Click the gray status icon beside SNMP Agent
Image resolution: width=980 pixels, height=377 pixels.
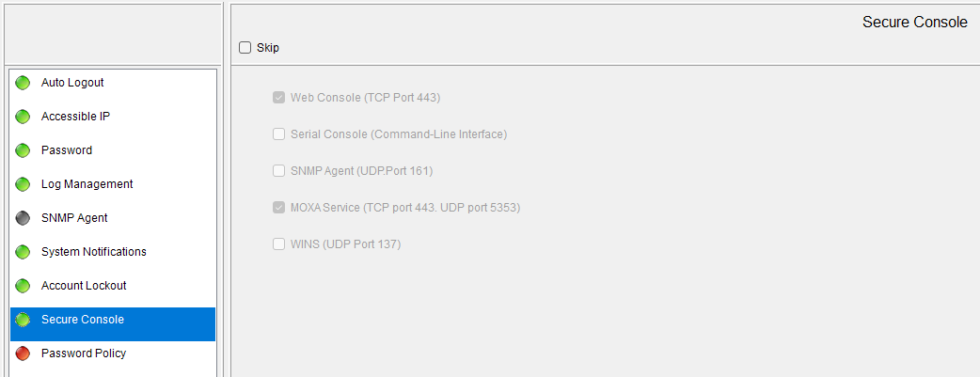coord(24,218)
